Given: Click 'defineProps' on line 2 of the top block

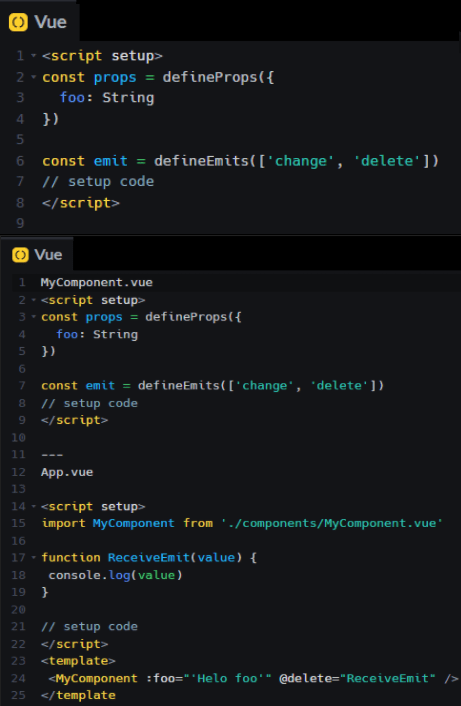Looking at the screenshot, I should [210, 77].
